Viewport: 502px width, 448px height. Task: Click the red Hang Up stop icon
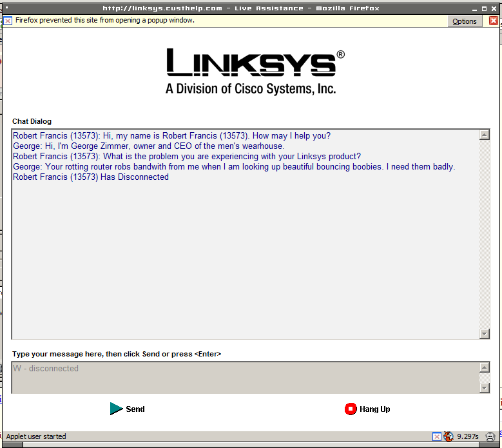[351, 409]
